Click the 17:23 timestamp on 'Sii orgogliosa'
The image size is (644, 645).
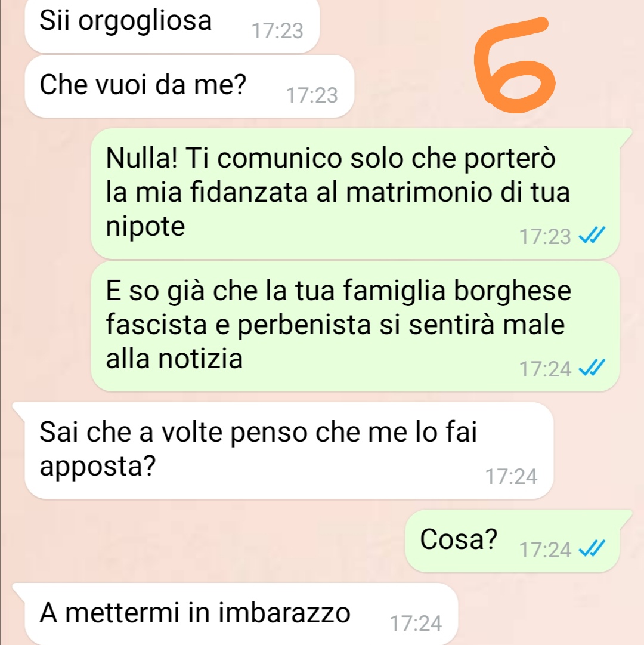click(277, 31)
